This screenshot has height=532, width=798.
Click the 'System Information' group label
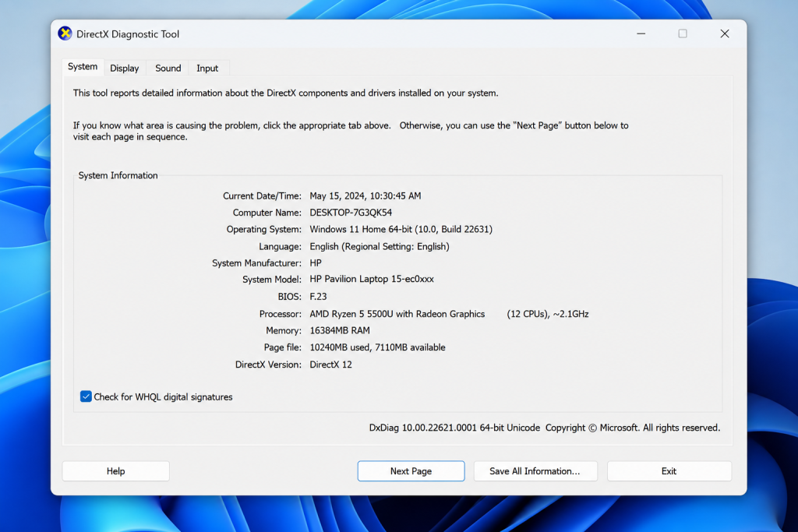tap(118, 175)
